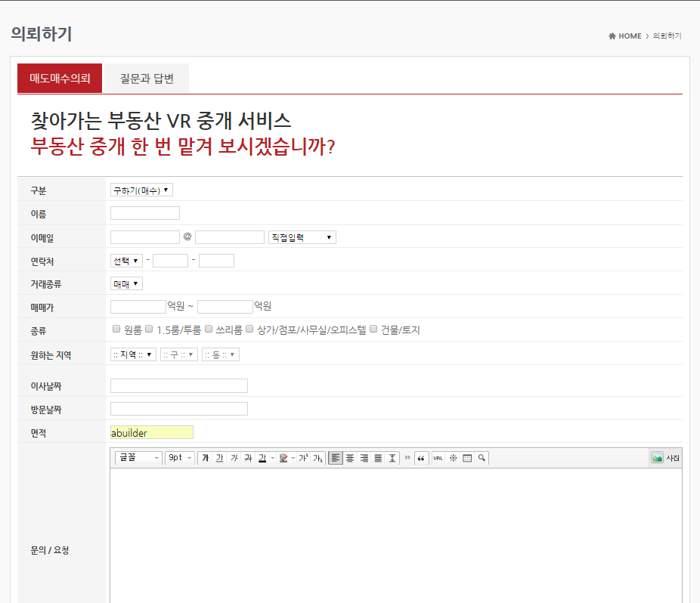Switch to 질문과 답변 tab
The height and width of the screenshot is (603, 700).
(x=147, y=79)
